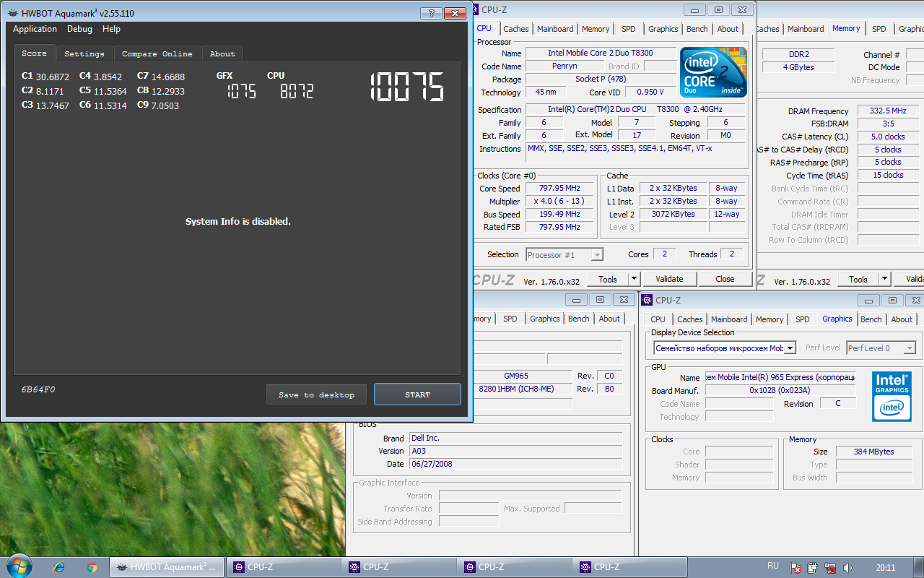This screenshot has height=578, width=924.
Task: Click the Core Speed value 797.95 MHz
Action: point(559,188)
